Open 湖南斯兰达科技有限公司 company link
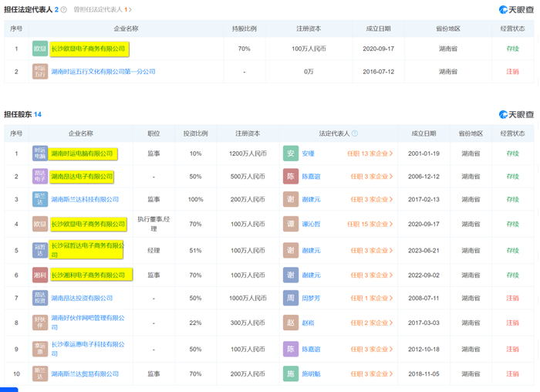The height and width of the screenshot is (392, 540). pos(85,200)
